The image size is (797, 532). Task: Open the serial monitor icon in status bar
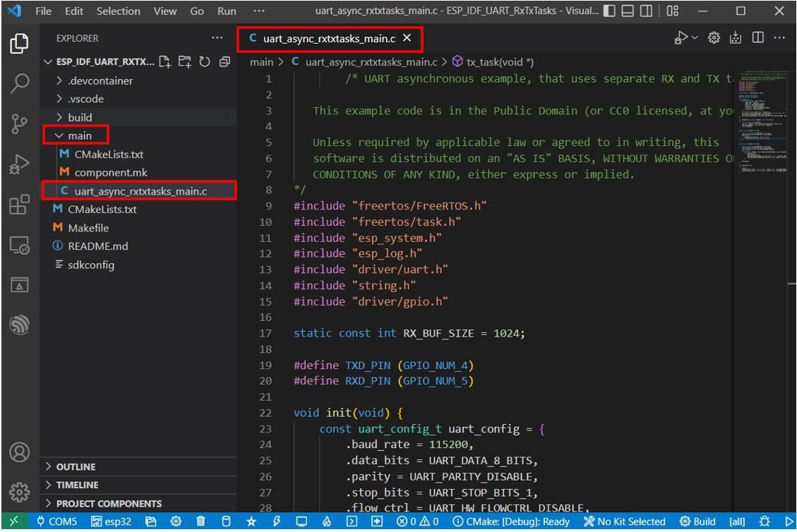tap(302, 521)
